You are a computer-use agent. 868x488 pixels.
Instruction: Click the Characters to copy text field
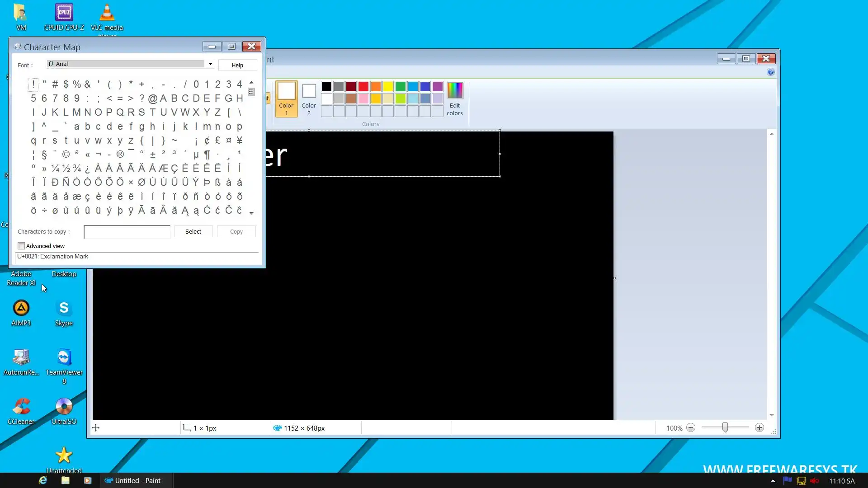(127, 232)
